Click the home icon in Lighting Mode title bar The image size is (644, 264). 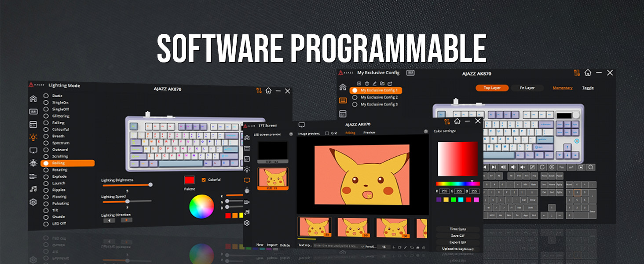[x=268, y=91]
